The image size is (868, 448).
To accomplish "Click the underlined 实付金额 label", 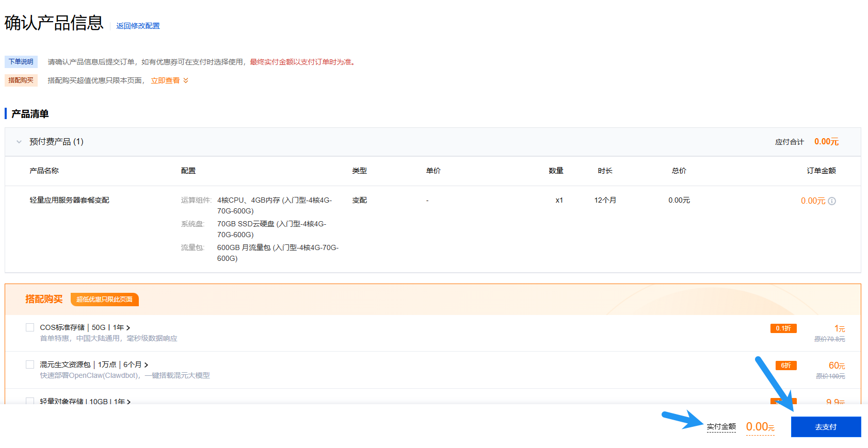I will pos(721,427).
